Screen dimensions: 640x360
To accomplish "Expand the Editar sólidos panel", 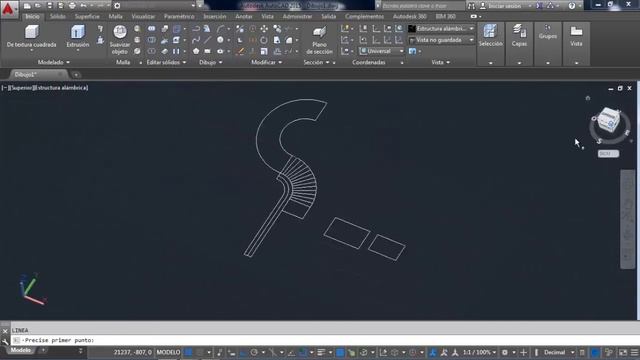I will pos(166,62).
